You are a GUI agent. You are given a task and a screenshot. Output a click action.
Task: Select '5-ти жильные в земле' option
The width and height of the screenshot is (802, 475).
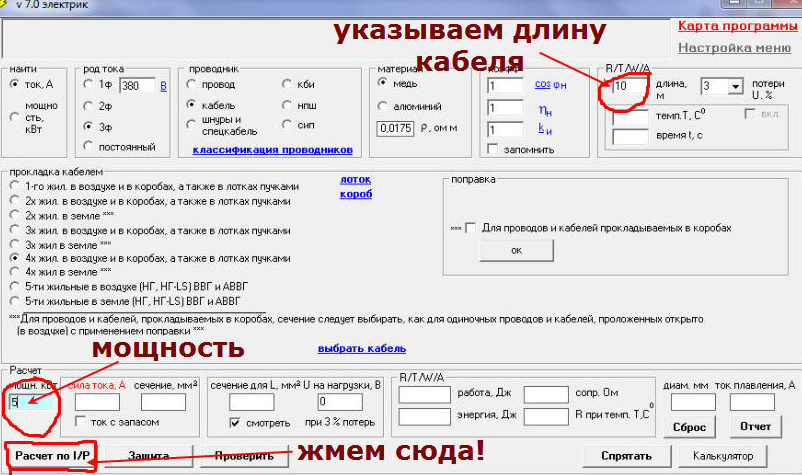pyautogui.click(x=15, y=301)
